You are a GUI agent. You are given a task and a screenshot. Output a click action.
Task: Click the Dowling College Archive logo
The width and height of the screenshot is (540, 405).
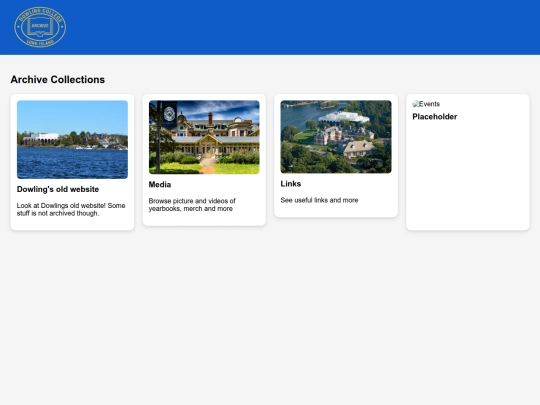(x=40, y=27)
